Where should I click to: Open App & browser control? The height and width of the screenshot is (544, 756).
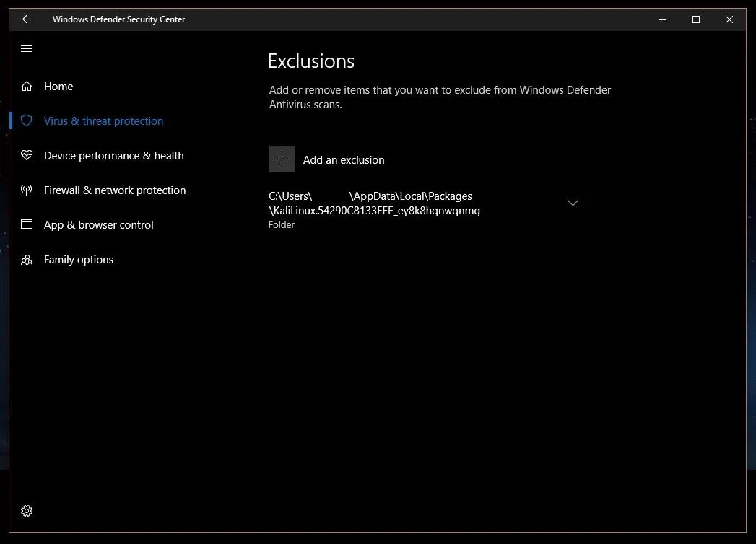click(x=98, y=225)
